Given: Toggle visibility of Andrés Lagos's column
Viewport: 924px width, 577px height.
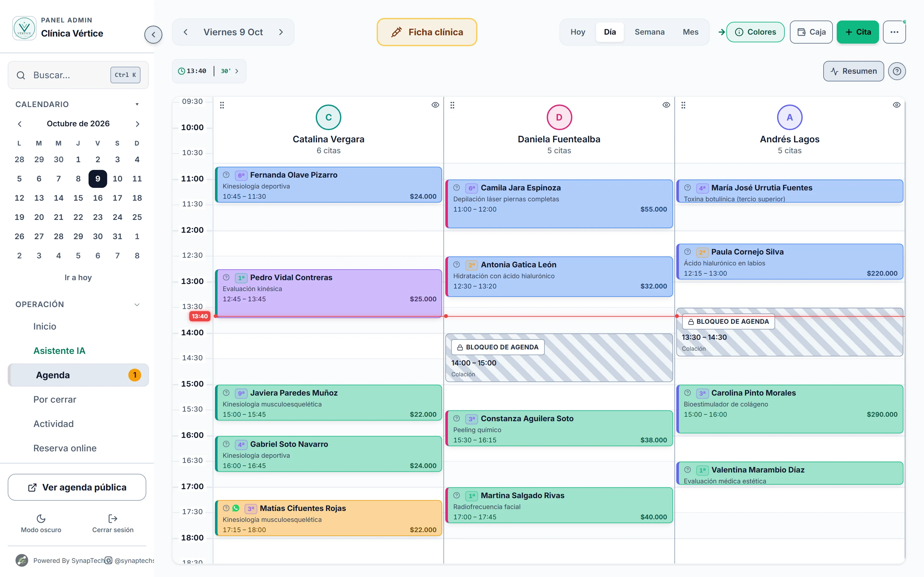Looking at the screenshot, I should click(896, 105).
